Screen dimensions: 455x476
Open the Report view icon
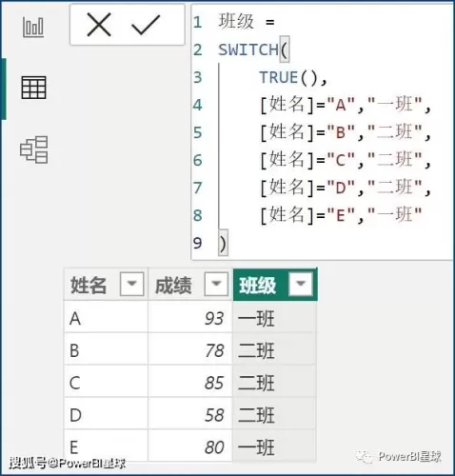(x=33, y=28)
